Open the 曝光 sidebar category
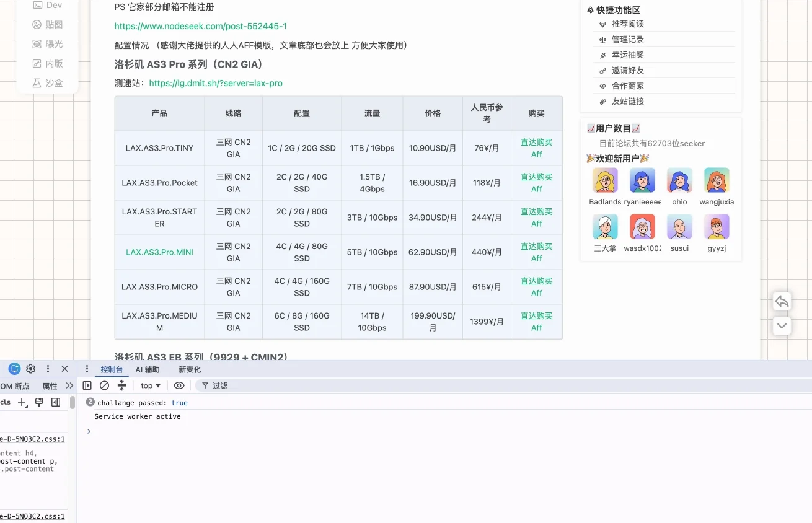 [47, 44]
